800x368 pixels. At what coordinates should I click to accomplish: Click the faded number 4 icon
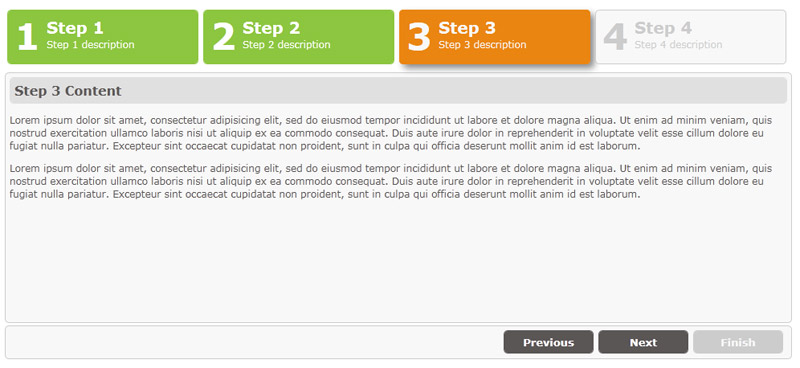click(615, 37)
